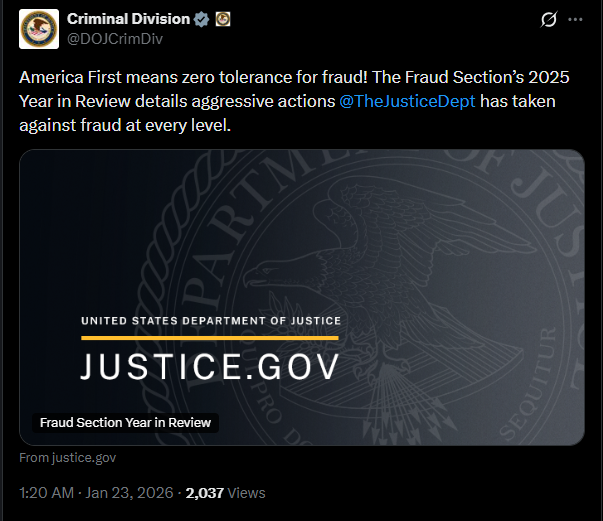Click the gray verified checkmark badge
This screenshot has height=521, width=603.
pos(200,19)
